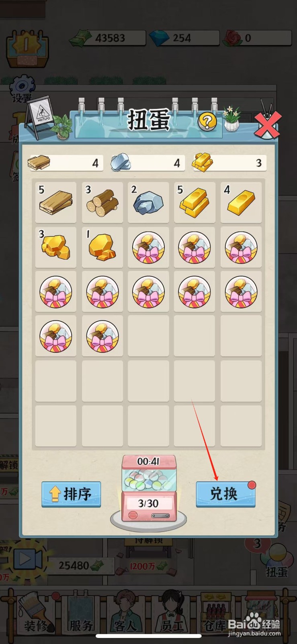Tap the gashapon machine showing 3/30
The image size is (297, 644).
(149, 492)
